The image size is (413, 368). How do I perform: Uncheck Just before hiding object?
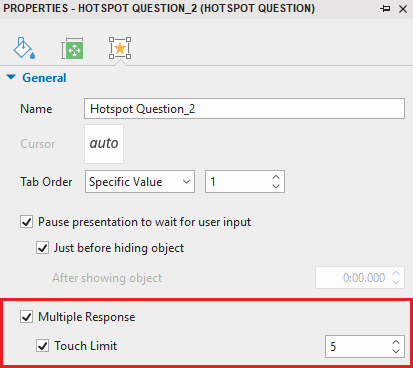click(x=42, y=248)
